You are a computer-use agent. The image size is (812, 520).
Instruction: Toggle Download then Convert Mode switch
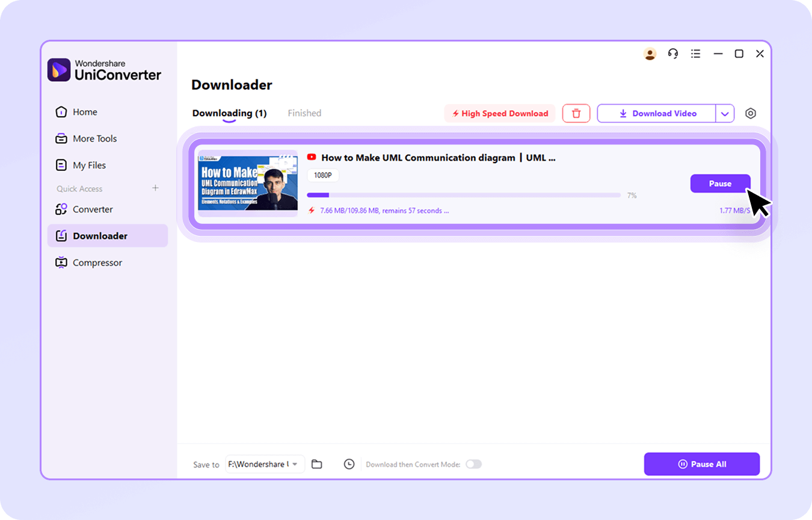pyautogui.click(x=474, y=464)
